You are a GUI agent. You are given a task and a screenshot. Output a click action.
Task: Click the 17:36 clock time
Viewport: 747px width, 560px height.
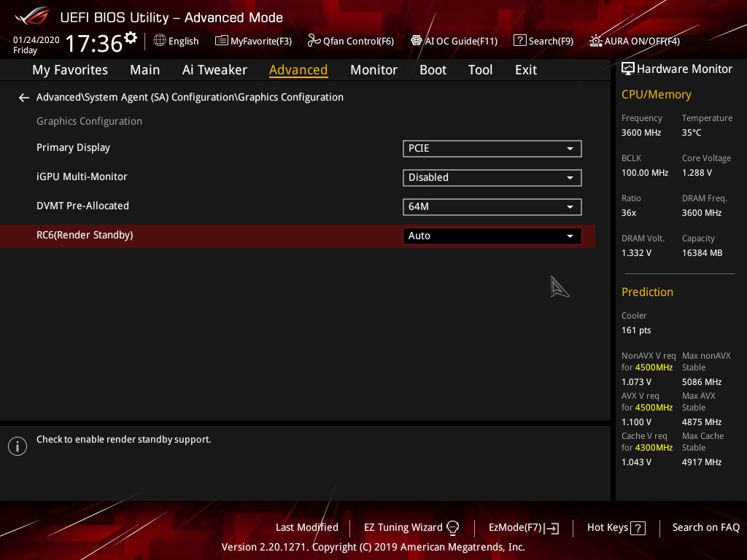point(94,43)
